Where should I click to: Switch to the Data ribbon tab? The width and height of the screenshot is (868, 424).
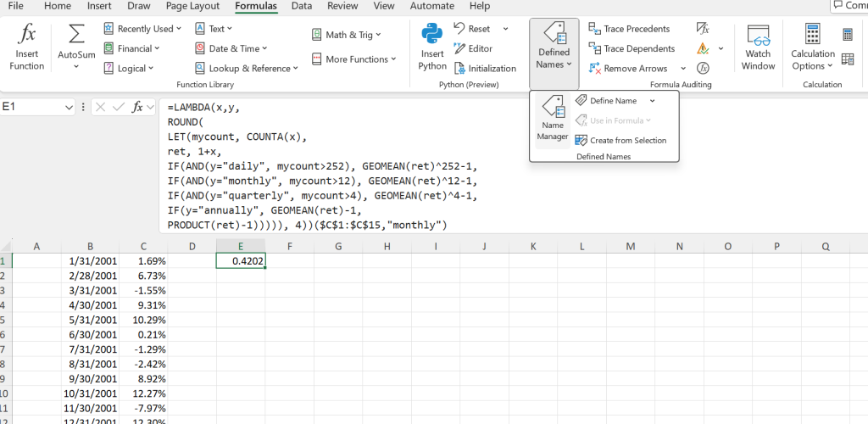[x=301, y=6]
